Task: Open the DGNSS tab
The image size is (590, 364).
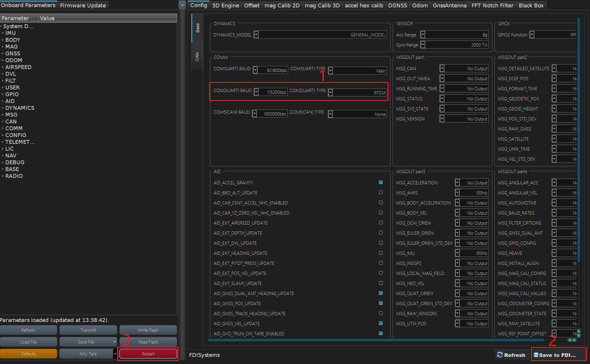Action: coord(397,5)
